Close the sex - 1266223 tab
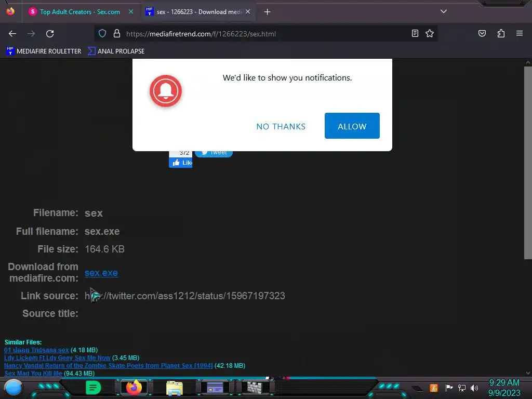 (x=248, y=11)
